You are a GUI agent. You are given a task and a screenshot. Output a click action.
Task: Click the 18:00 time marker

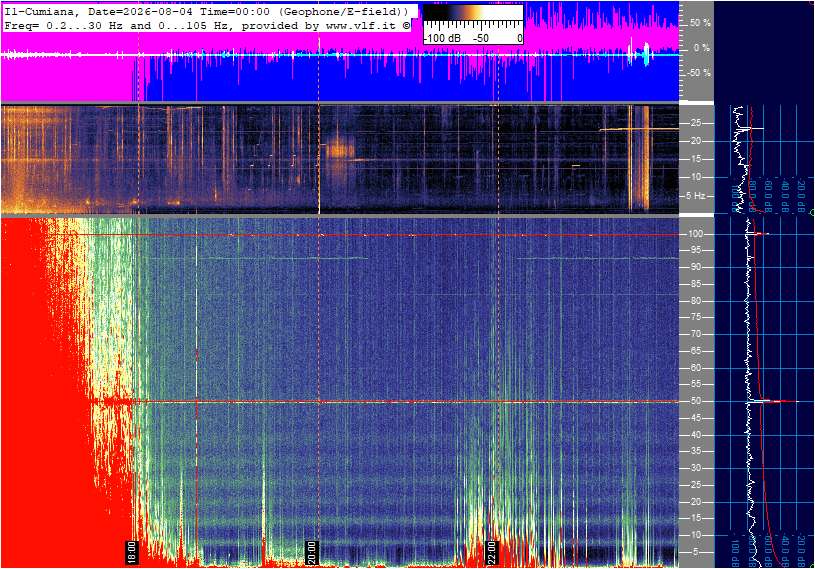[132, 552]
